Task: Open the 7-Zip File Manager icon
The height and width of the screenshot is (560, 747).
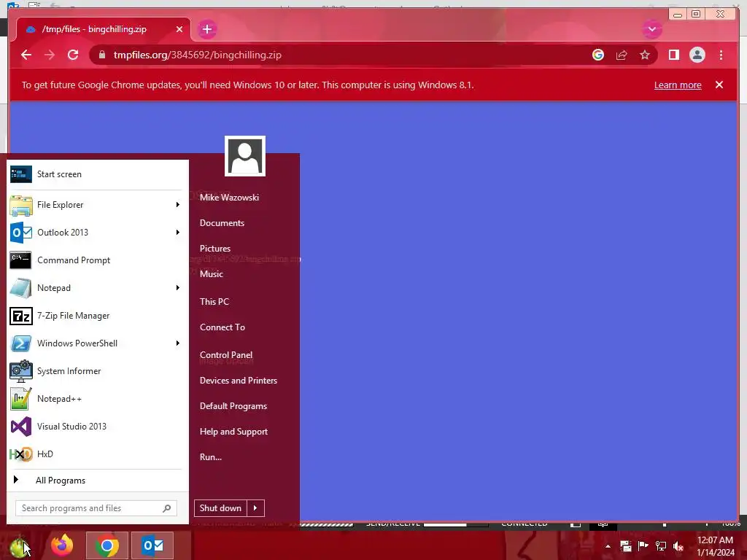Action: (x=21, y=316)
